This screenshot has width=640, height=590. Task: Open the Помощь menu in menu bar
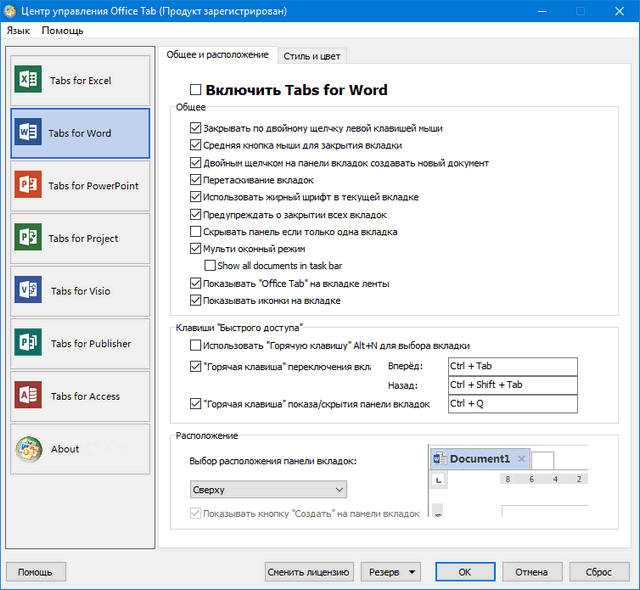[x=63, y=31]
